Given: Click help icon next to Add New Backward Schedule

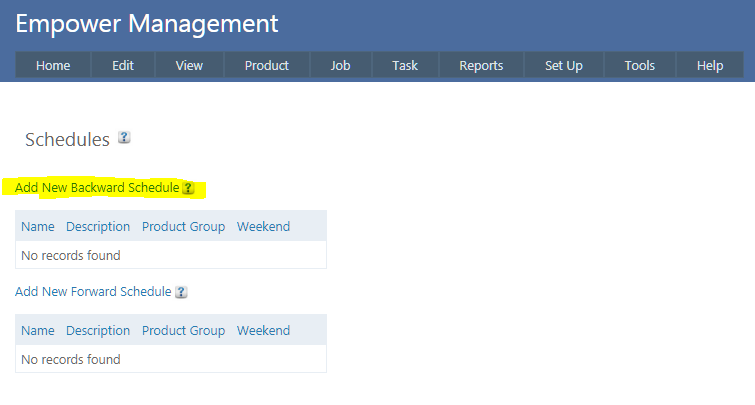Looking at the screenshot, I should (188, 188).
